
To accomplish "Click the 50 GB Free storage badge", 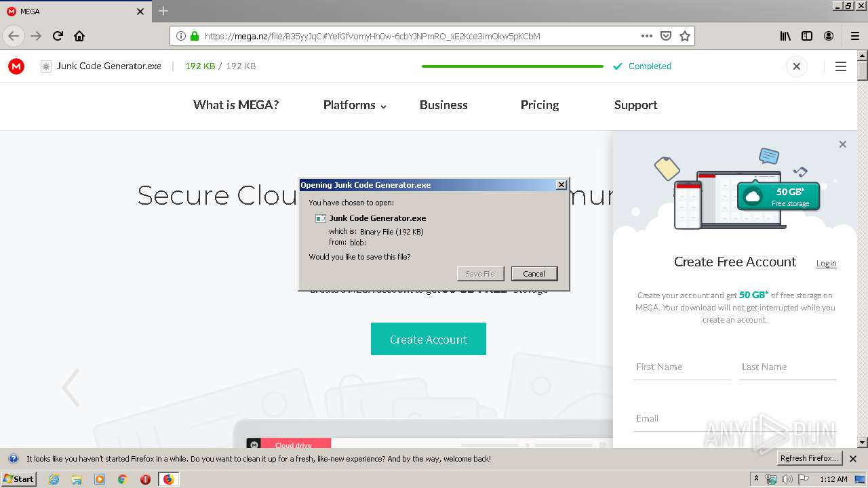I will 778,197.
